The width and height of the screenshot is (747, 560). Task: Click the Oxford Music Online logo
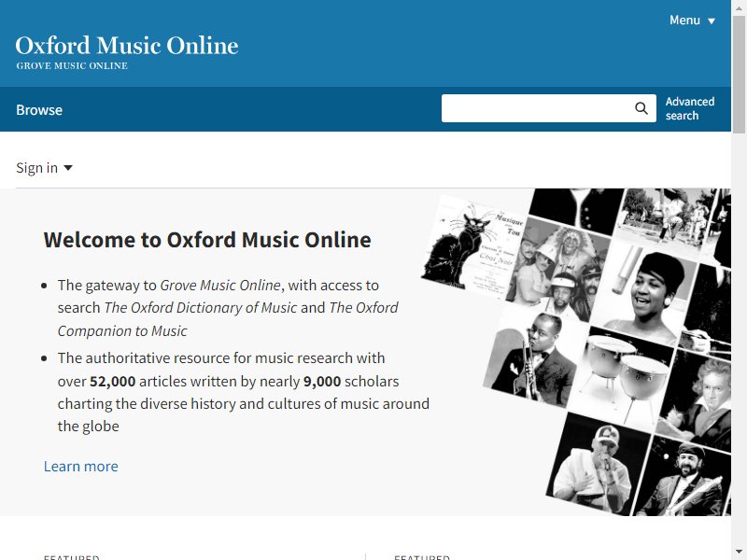click(x=127, y=46)
